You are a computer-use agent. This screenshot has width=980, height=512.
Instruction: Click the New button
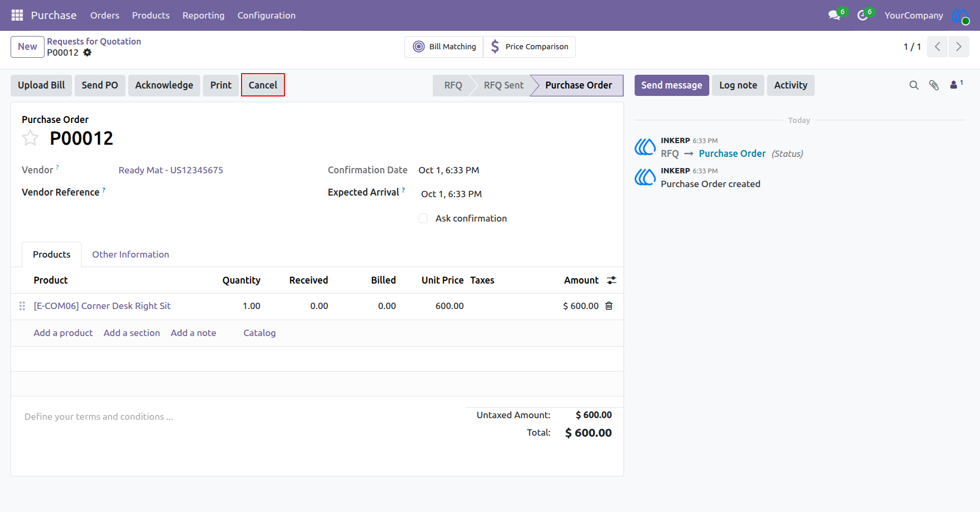28,47
